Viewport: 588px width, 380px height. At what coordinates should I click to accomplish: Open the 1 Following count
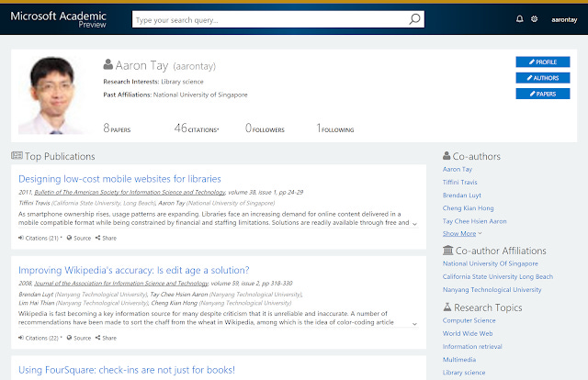[334, 129]
